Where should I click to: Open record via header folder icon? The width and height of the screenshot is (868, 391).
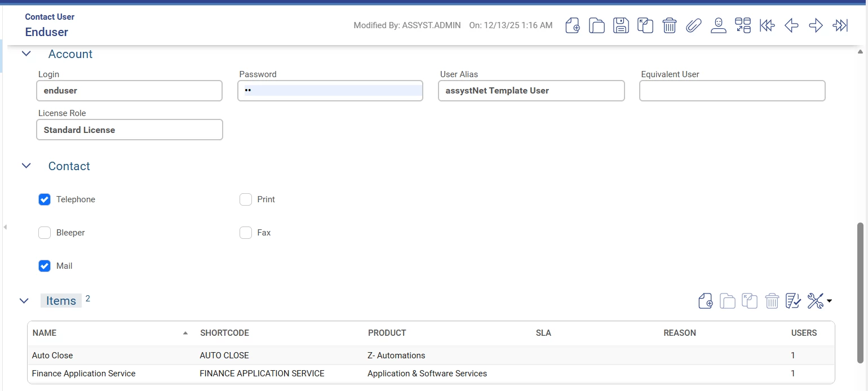(x=597, y=25)
